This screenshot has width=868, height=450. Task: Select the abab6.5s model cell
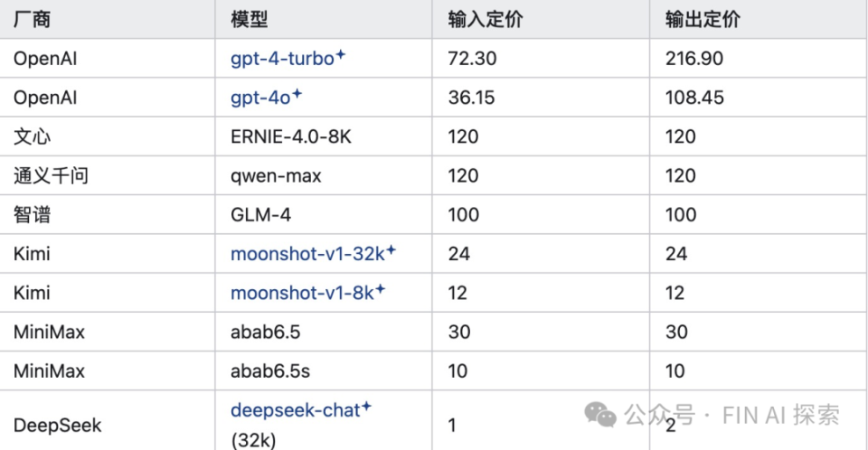point(324,370)
